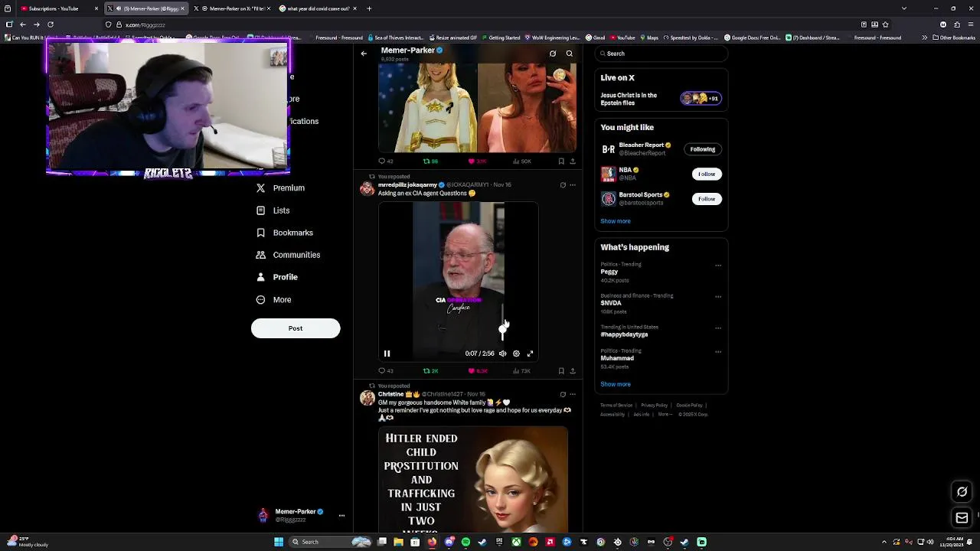The image size is (980, 551).
Task: Open video settings gear in the player
Action: click(516, 354)
